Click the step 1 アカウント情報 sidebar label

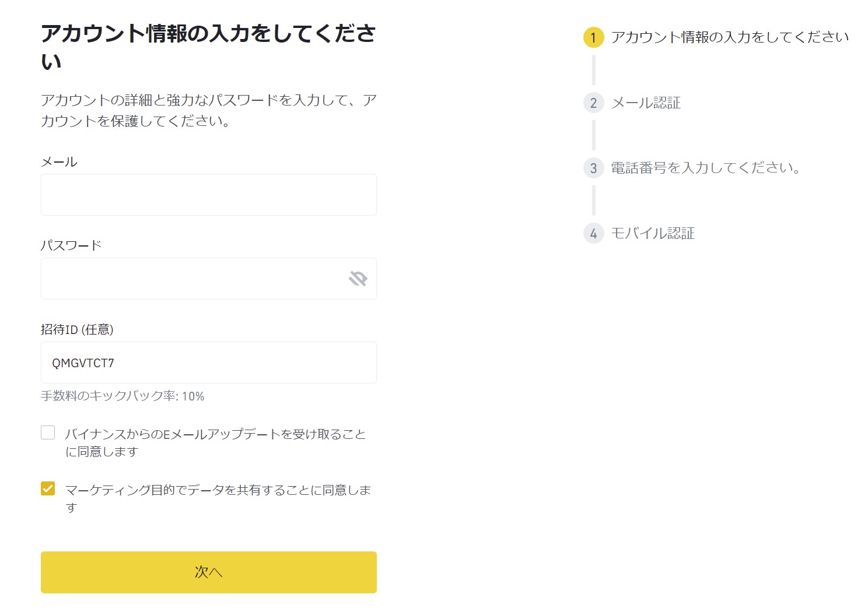[730, 37]
